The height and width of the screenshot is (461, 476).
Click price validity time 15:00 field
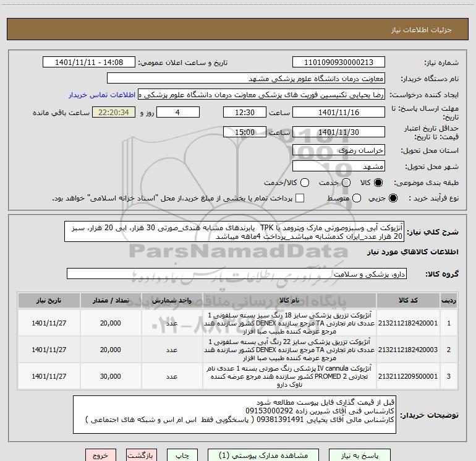(x=245, y=132)
